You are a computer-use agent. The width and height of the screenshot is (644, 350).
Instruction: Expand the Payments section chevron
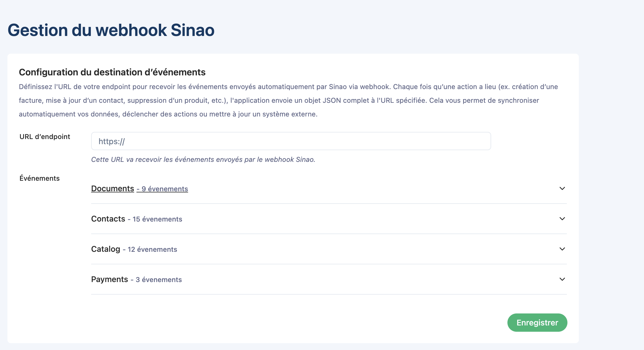[x=562, y=279]
